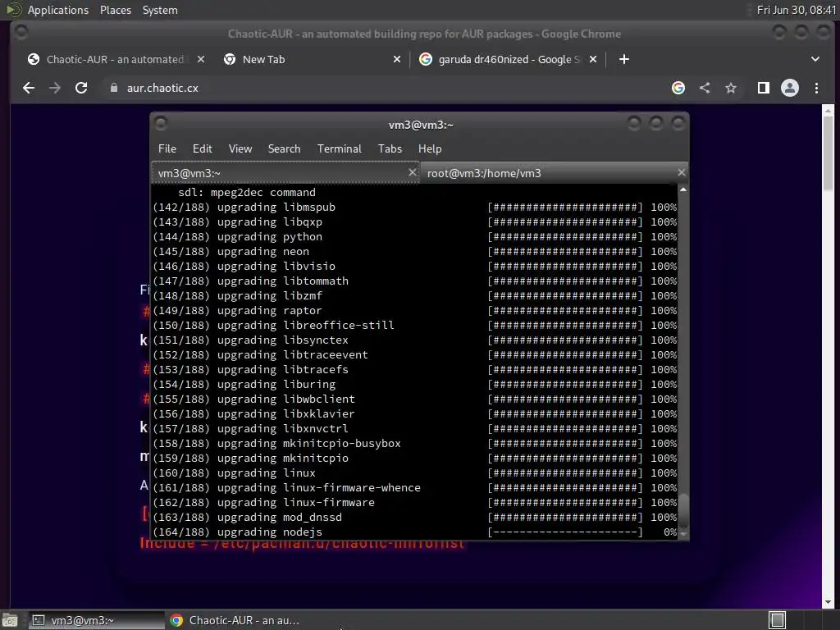
Task: Go back in Chrome history
Action: 29,88
